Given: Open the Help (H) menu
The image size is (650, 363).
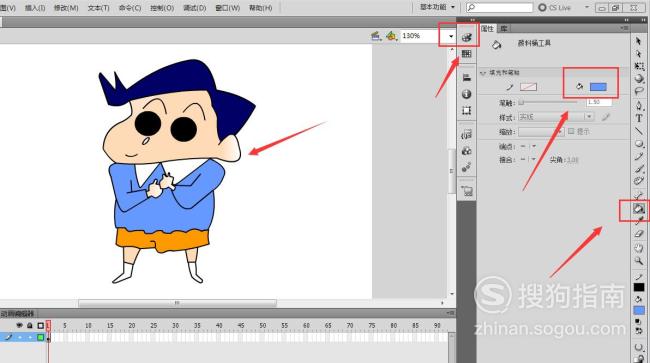Looking at the screenshot, I should pos(260,8).
